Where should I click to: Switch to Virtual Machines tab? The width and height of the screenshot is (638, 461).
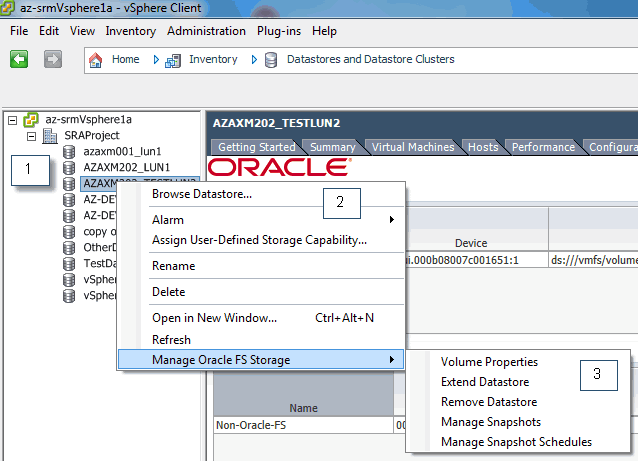click(413, 147)
